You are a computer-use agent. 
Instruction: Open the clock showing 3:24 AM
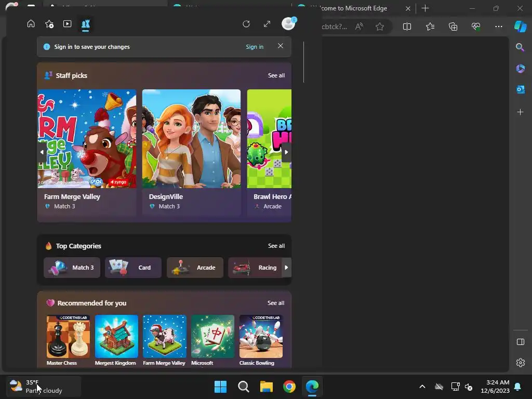point(495,387)
